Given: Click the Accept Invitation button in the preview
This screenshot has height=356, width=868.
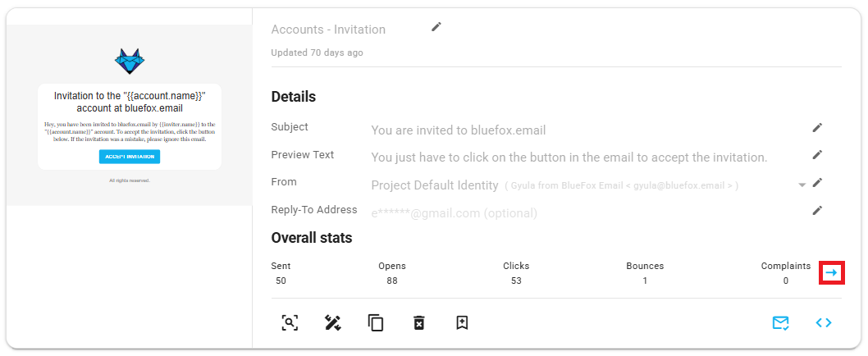Looking at the screenshot, I should (x=130, y=157).
